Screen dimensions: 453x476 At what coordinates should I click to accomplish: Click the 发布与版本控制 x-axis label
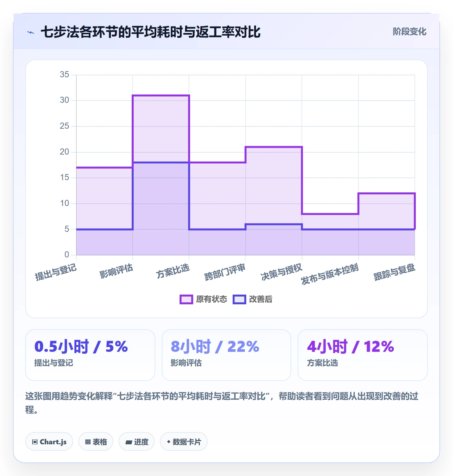[330, 274]
